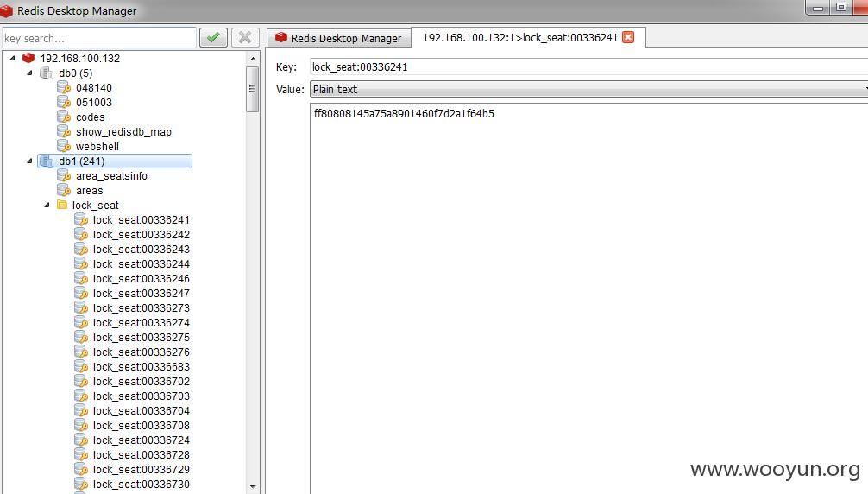Click key icon beside areas

[64, 191]
